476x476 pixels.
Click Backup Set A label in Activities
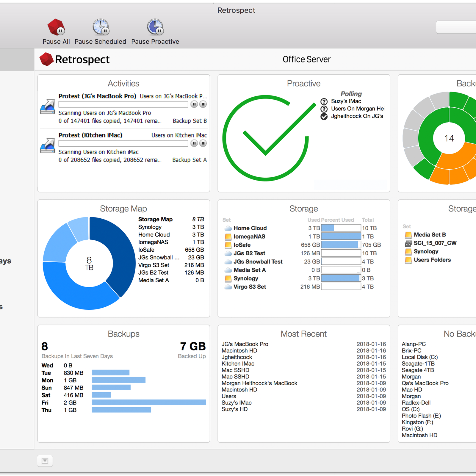point(190,160)
